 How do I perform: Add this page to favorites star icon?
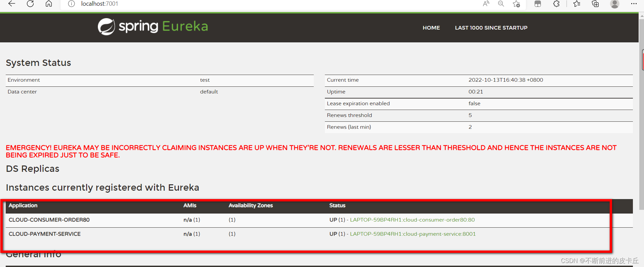click(x=516, y=4)
